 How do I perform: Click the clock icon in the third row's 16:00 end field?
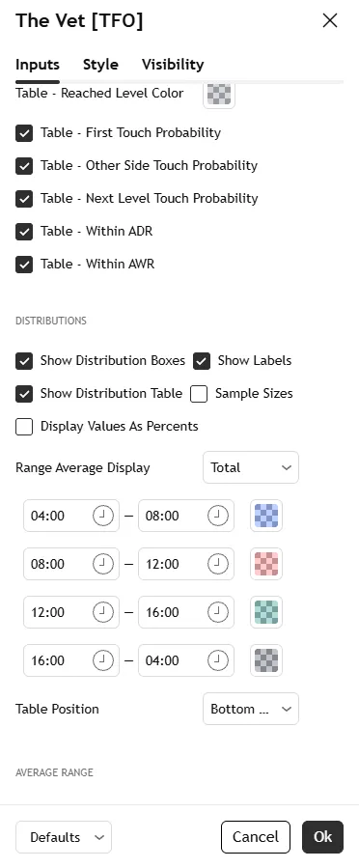point(217,612)
